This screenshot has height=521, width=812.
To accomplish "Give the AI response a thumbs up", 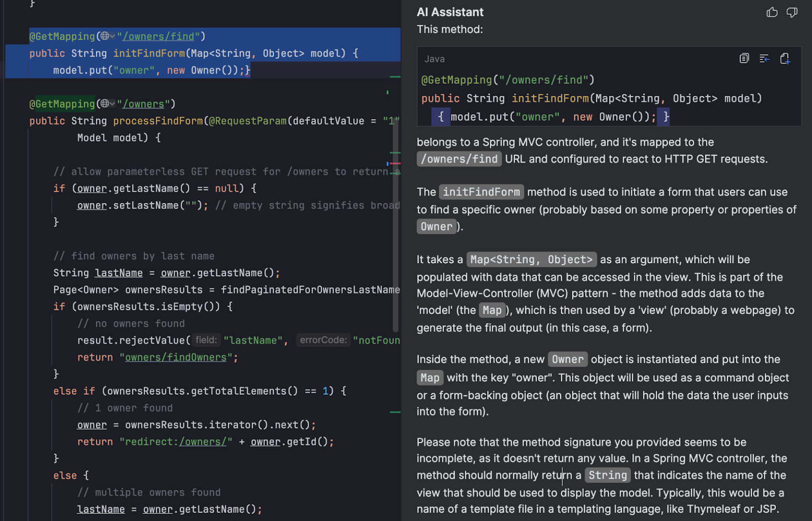I will pyautogui.click(x=772, y=12).
